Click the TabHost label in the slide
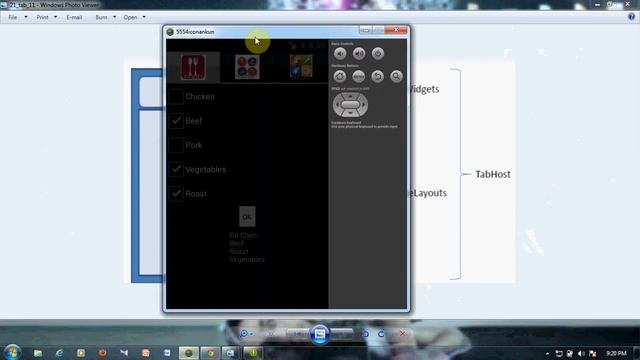This screenshot has height=360, width=640. (x=493, y=174)
